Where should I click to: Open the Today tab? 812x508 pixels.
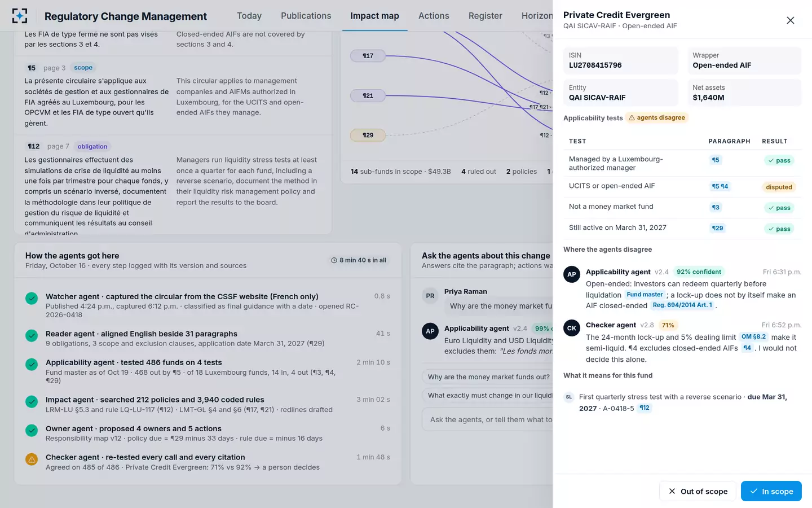(x=249, y=16)
